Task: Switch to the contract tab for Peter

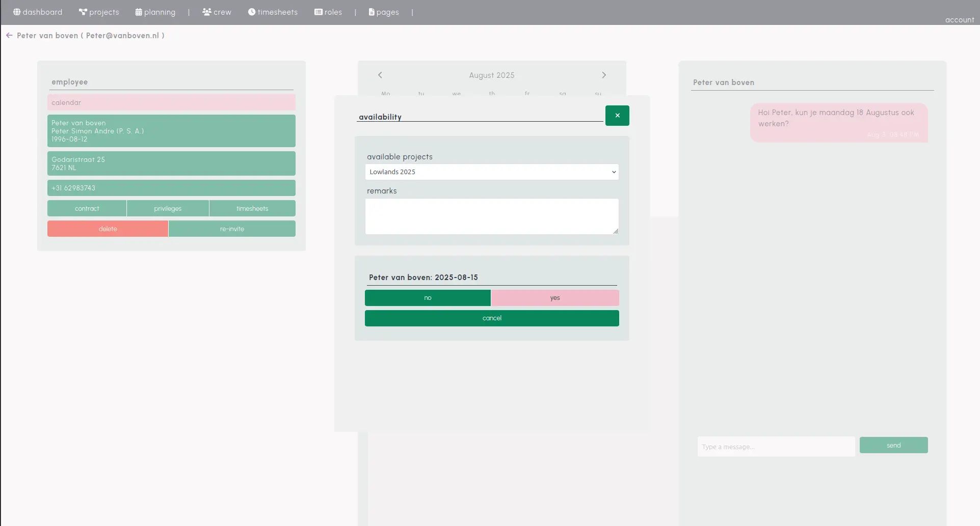Action: 87,208
